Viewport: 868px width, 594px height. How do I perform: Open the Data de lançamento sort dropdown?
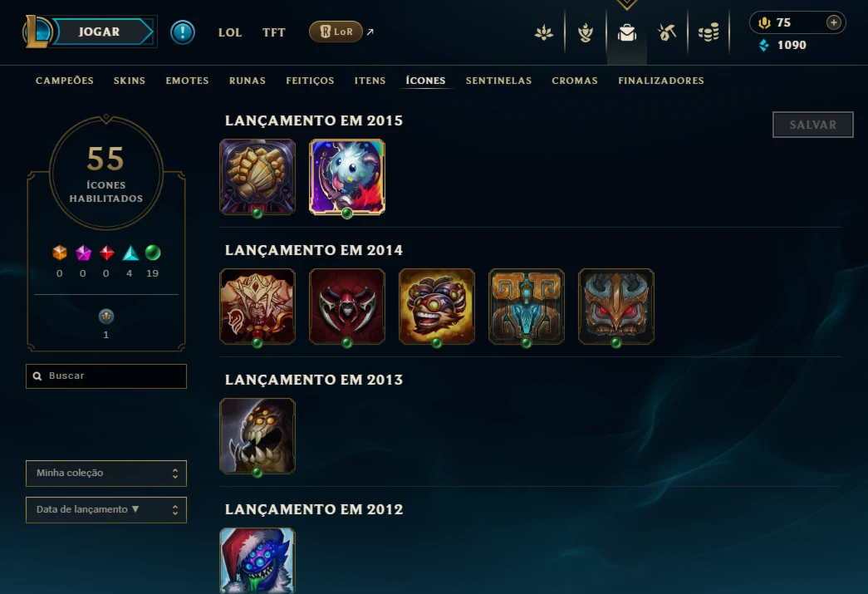(106, 510)
